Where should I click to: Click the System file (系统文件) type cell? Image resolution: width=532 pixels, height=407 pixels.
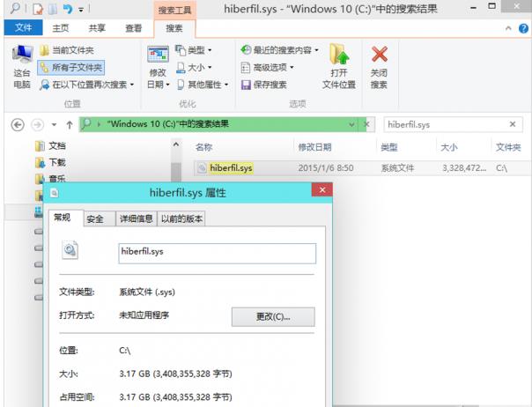pos(397,168)
